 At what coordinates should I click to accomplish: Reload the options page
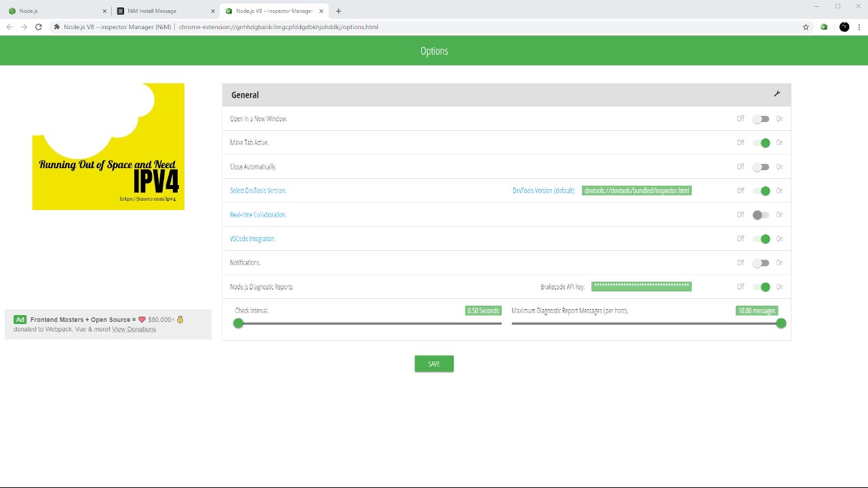point(39,27)
